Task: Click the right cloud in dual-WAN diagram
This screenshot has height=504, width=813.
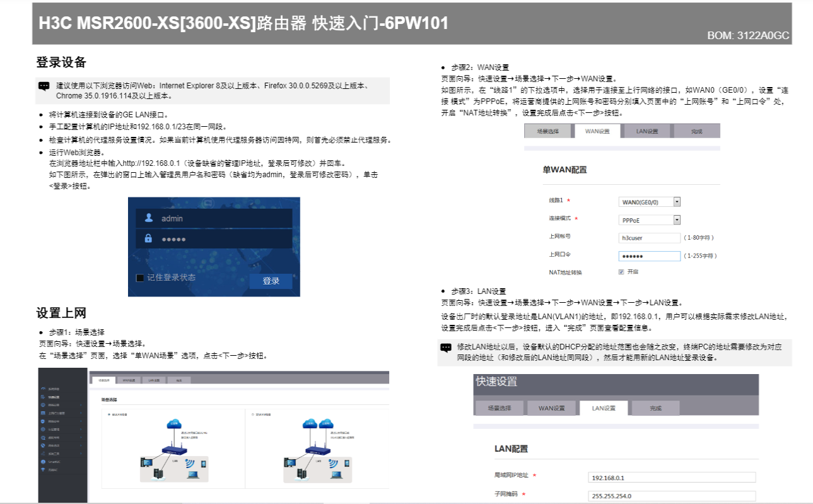Action: 326,423
